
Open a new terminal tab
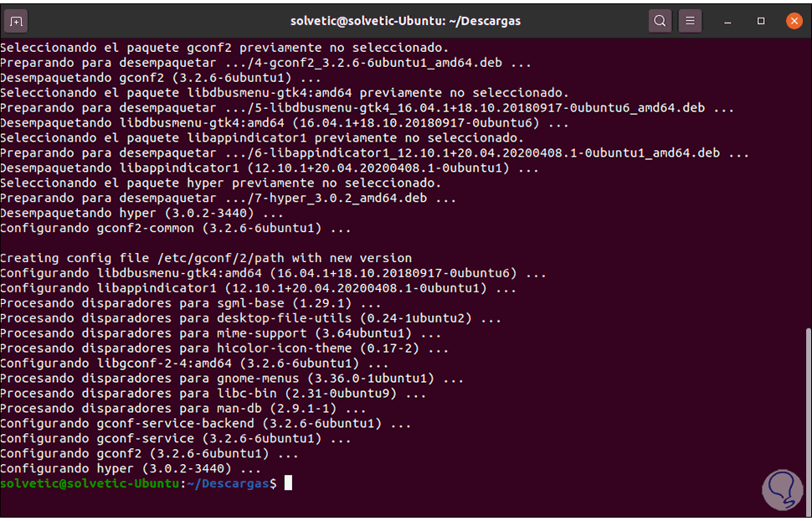(x=17, y=21)
